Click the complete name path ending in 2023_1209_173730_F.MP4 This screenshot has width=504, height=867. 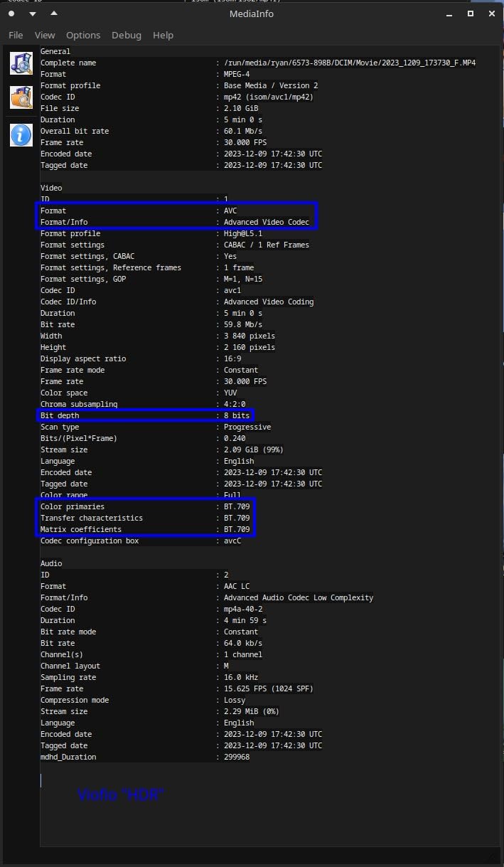pyautogui.click(x=350, y=63)
